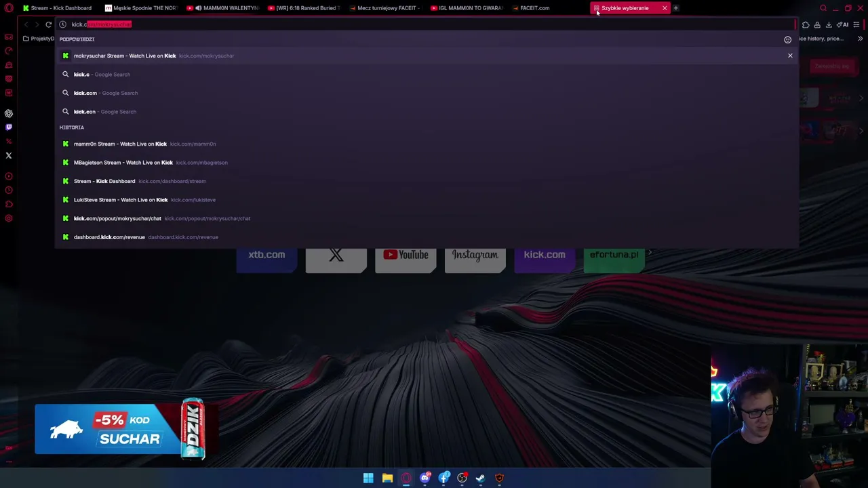Image resolution: width=868 pixels, height=488 pixels.
Task: Open Opera GX from the taskbar
Action: coord(406,478)
